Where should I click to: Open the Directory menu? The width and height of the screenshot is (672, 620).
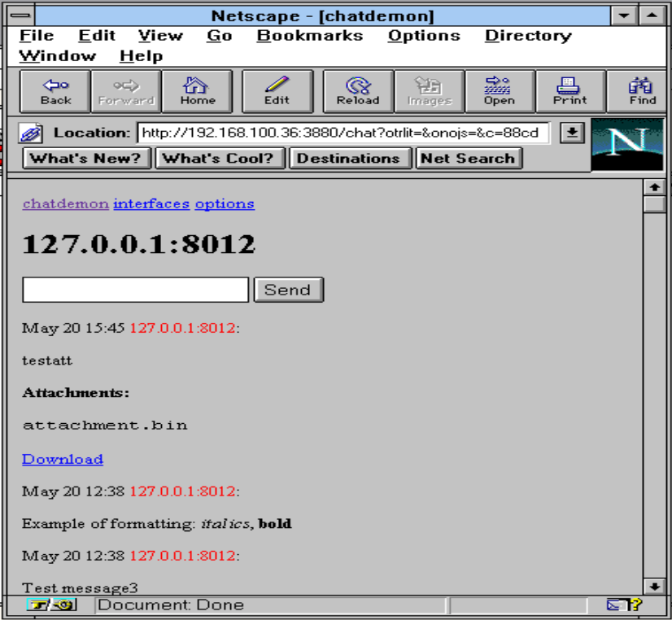point(528,35)
